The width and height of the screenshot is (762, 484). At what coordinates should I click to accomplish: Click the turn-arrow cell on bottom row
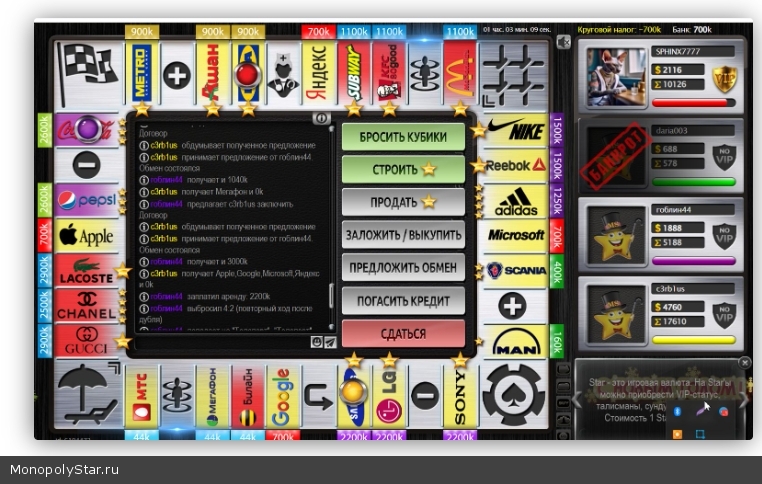318,396
